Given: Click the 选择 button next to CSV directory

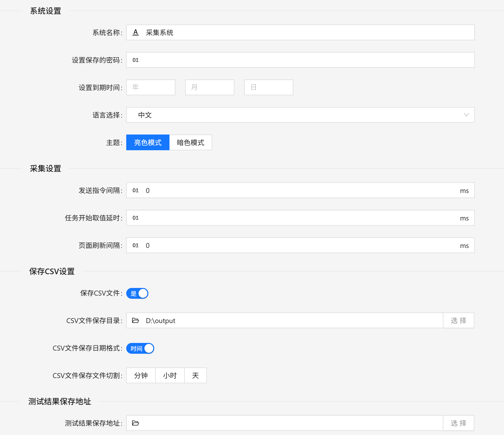Looking at the screenshot, I should click(458, 320).
